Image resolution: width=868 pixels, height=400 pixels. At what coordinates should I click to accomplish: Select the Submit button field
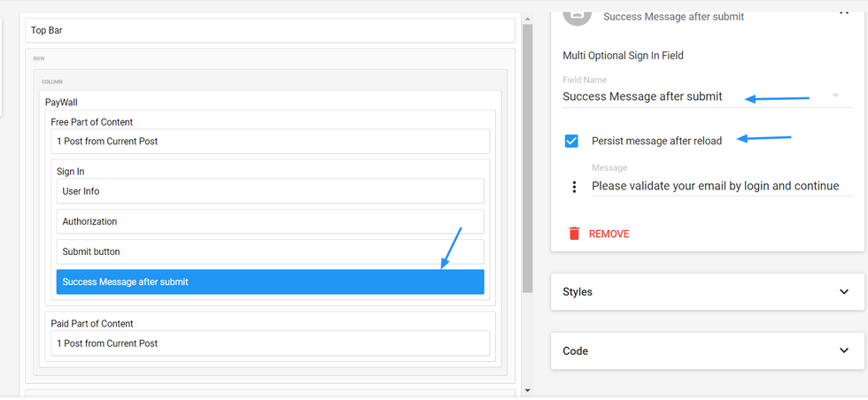click(x=270, y=251)
